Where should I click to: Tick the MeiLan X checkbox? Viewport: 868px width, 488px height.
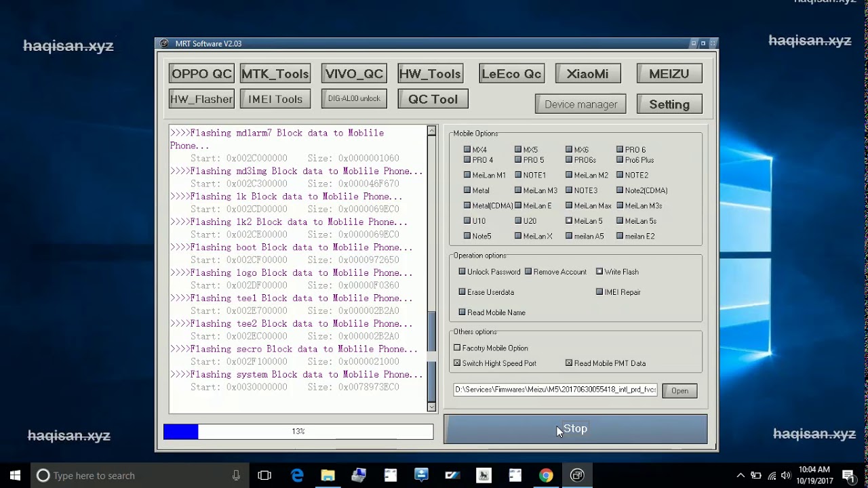pos(518,236)
